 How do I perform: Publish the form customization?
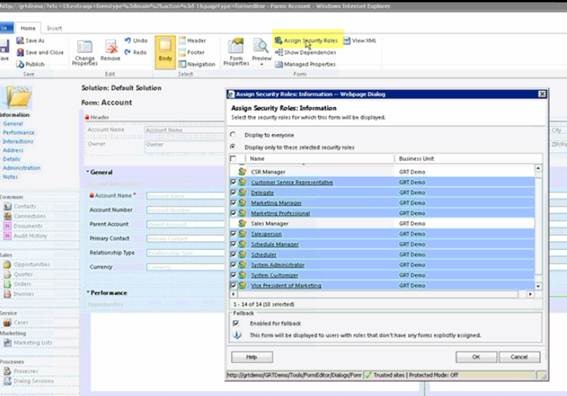coord(30,64)
